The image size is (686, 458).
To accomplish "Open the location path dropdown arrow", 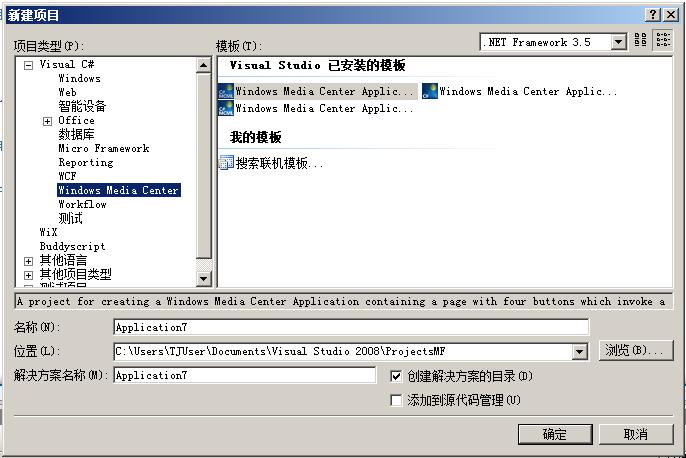I will (579, 351).
